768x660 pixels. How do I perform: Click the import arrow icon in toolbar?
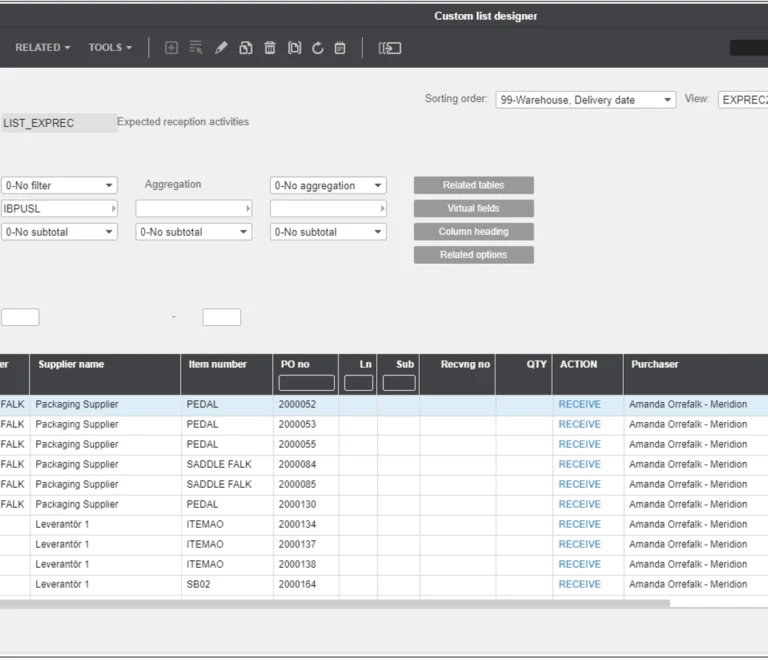click(390, 48)
